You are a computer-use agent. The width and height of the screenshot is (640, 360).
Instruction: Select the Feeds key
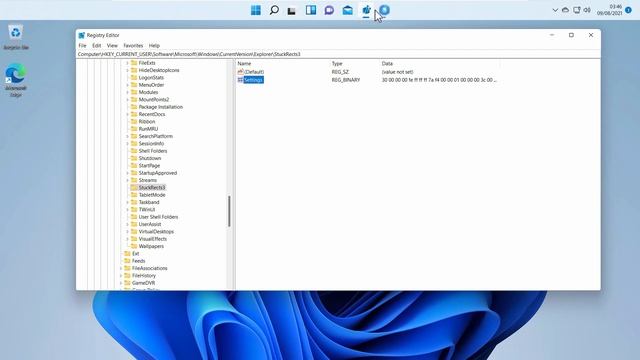[x=138, y=261]
